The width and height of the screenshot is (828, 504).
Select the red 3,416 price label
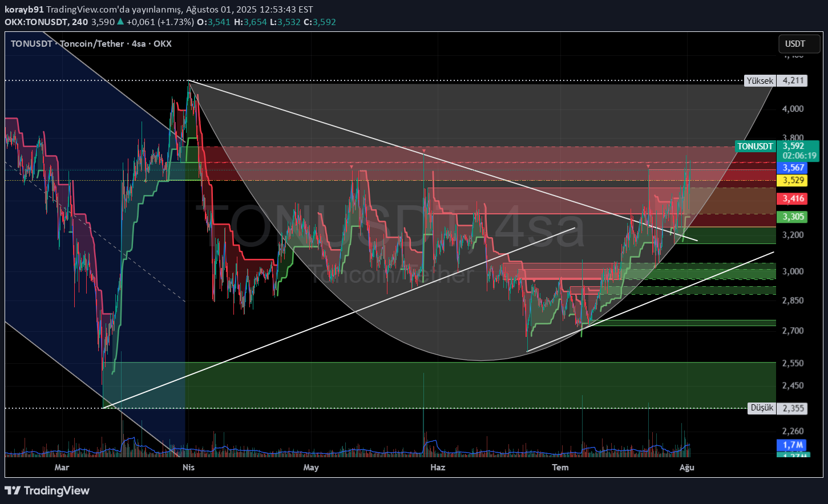pos(793,199)
